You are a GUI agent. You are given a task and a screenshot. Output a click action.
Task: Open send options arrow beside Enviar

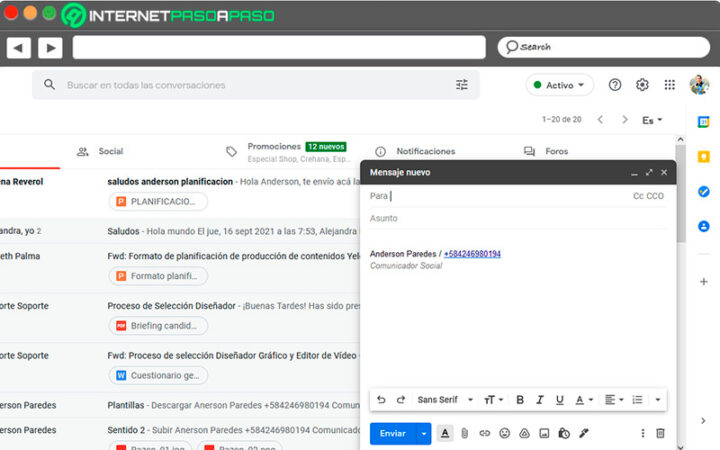424,433
